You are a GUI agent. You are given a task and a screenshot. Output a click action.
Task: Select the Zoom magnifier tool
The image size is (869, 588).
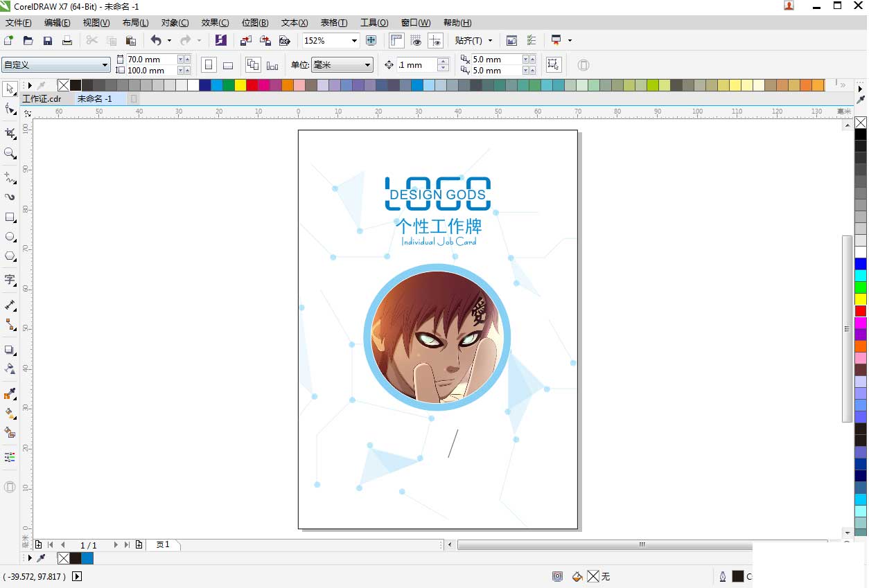point(10,153)
